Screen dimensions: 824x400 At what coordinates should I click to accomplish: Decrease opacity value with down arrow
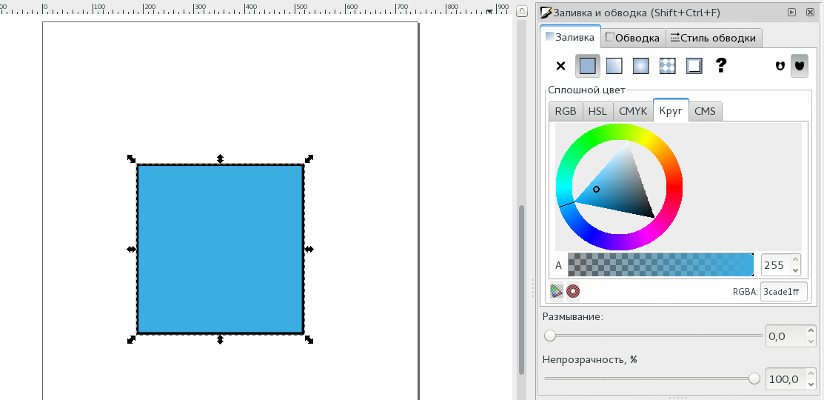[x=812, y=384]
